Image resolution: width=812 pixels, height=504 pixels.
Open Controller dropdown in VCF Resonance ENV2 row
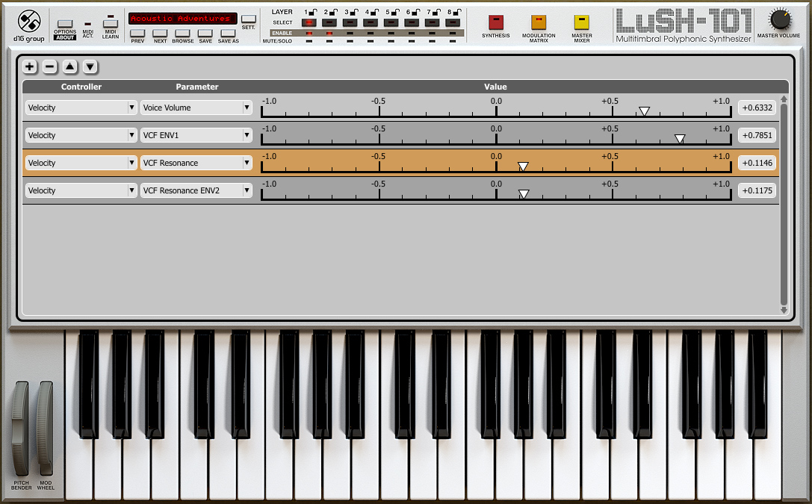pos(81,190)
